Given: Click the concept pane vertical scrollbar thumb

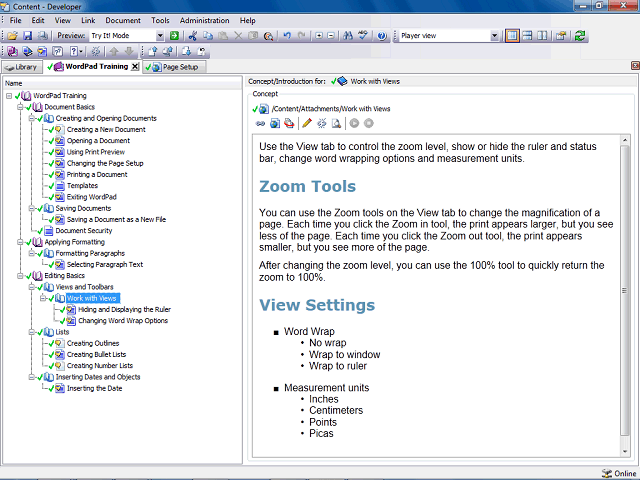Looking at the screenshot, I should (624, 291).
